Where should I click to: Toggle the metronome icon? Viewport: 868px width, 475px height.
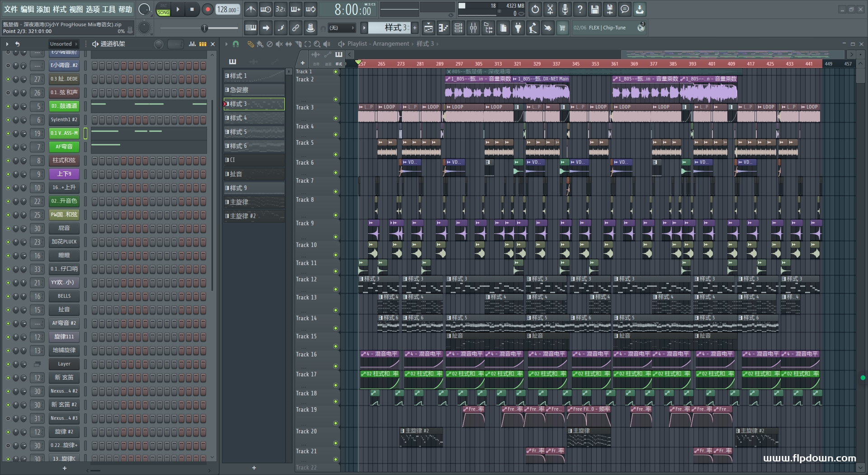[x=251, y=9]
